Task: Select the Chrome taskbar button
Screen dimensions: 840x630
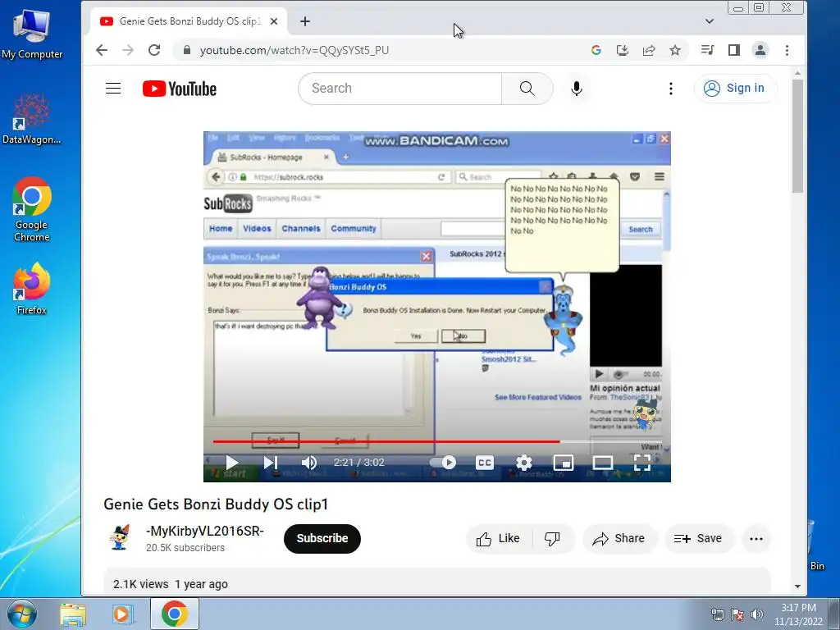Action: point(175,614)
